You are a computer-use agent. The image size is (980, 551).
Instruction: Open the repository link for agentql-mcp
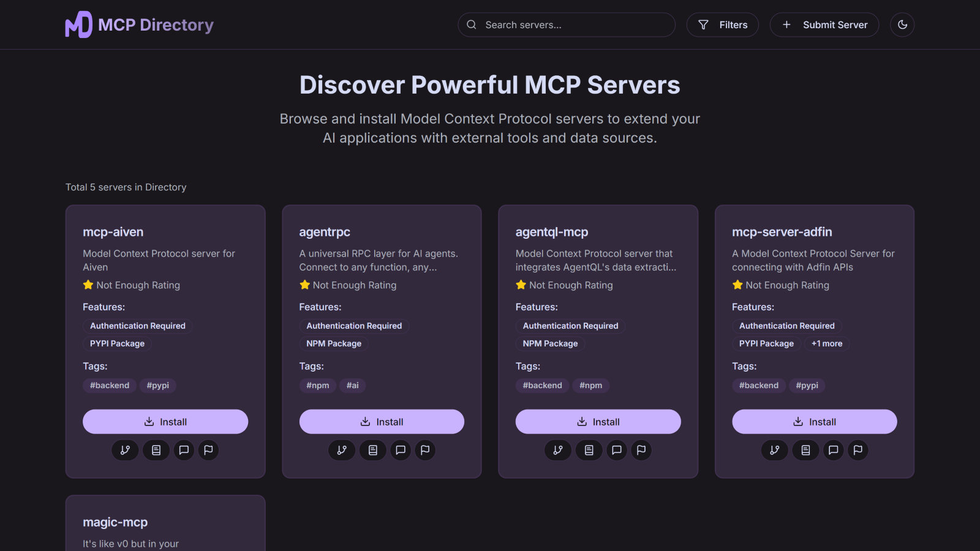pyautogui.click(x=558, y=450)
